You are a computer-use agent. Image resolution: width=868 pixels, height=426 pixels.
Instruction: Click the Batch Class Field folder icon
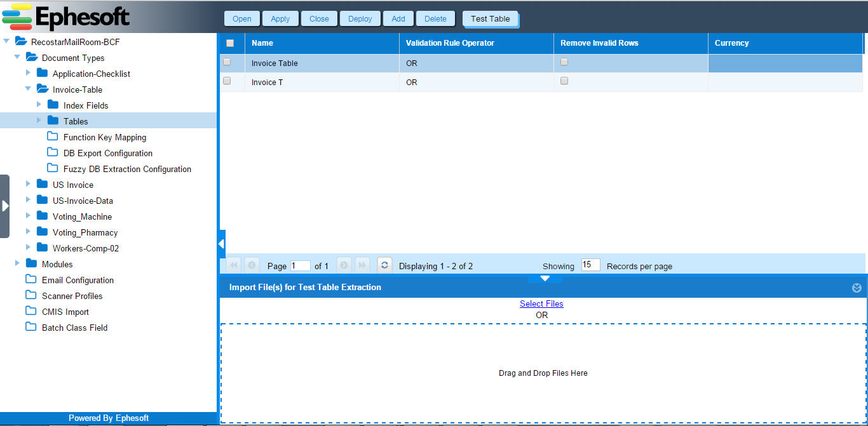point(31,328)
